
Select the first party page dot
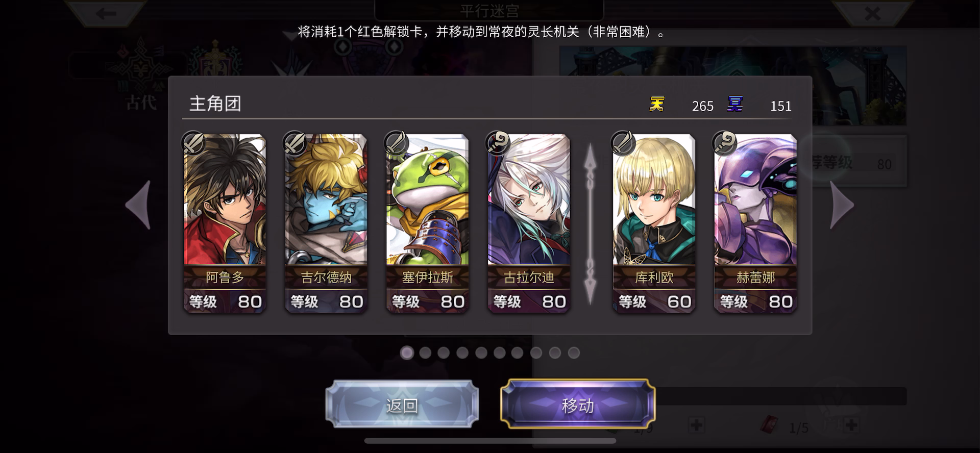tap(407, 353)
